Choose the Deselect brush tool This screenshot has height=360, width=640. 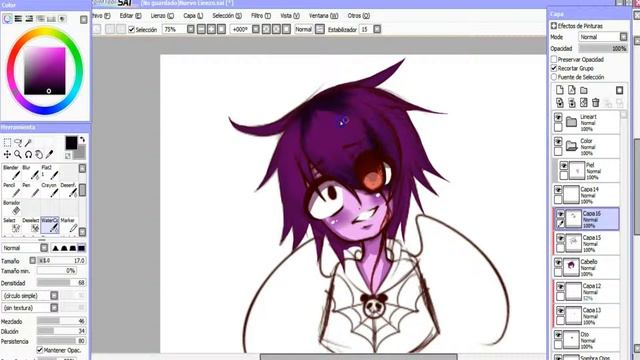pyautogui.click(x=31, y=225)
